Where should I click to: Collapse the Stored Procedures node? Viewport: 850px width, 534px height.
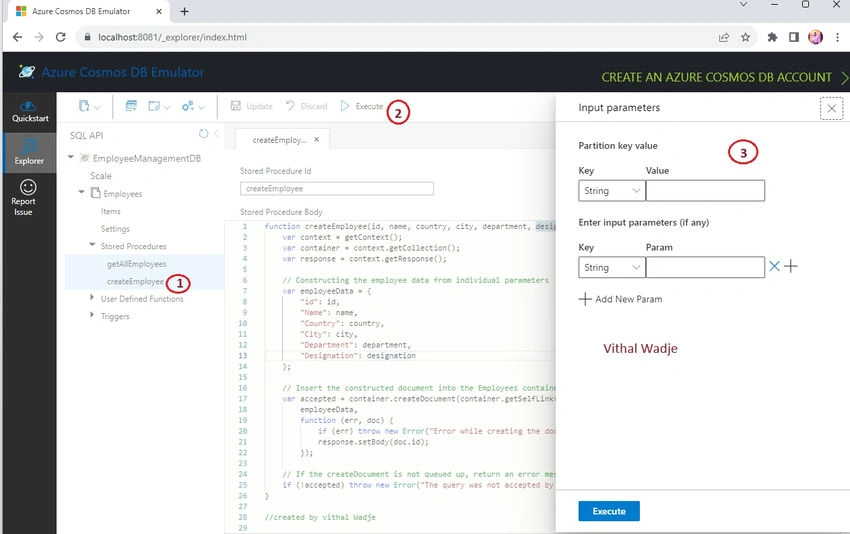(92, 245)
